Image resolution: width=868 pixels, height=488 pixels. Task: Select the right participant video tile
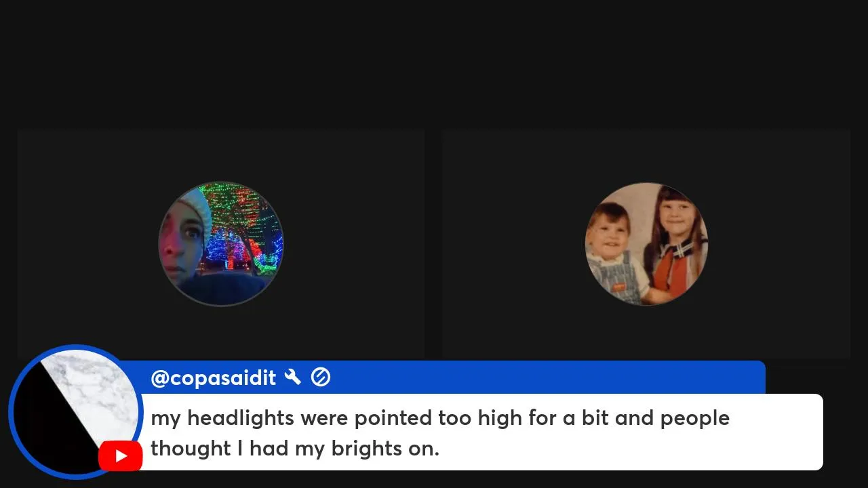646,244
